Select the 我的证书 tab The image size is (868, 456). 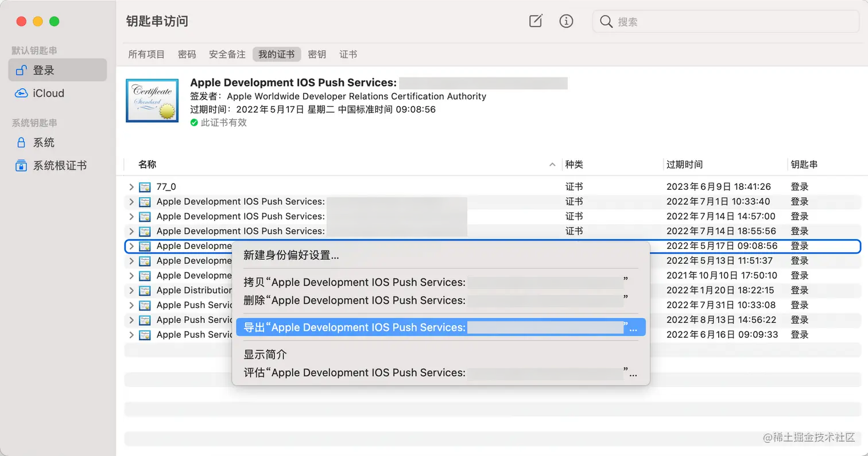click(277, 54)
